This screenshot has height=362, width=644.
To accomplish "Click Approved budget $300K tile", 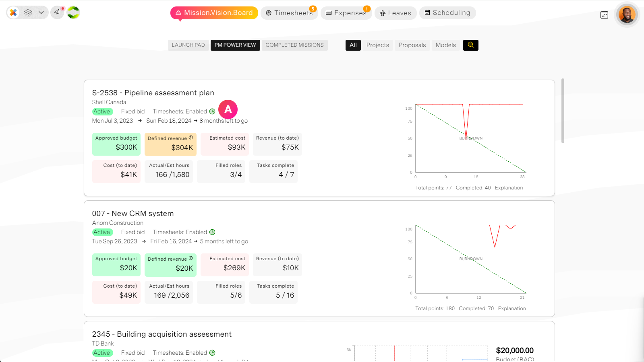I will click(116, 144).
